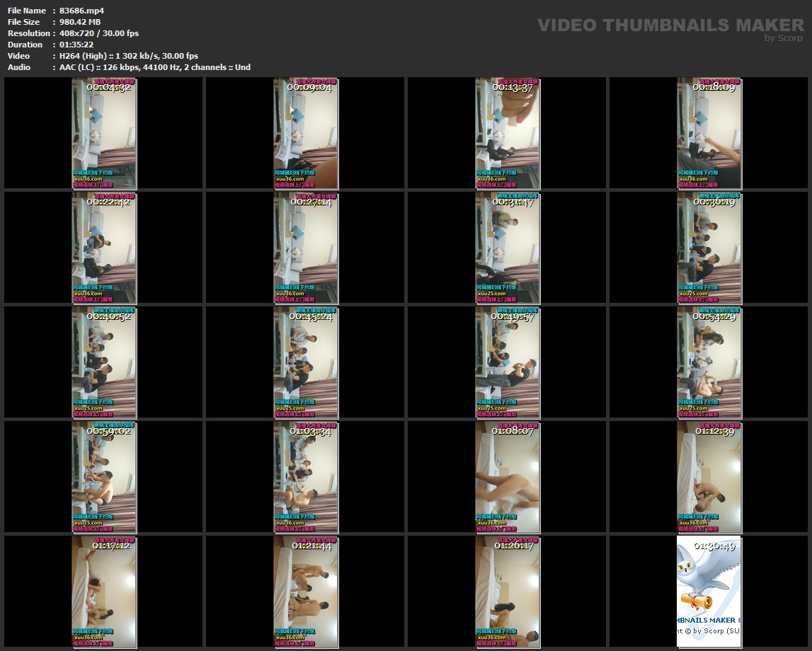Click the frame marked 00:31:47

coord(508,248)
